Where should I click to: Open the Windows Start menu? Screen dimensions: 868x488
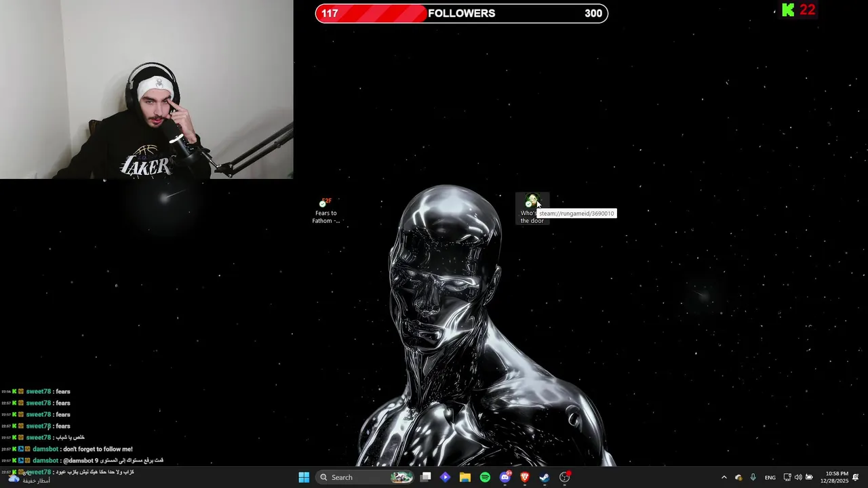click(x=304, y=477)
